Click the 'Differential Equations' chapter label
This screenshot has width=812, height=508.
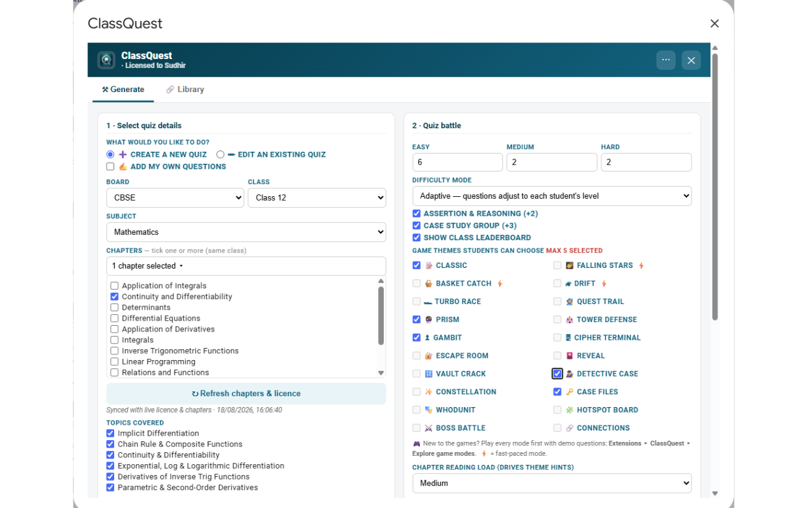point(161,318)
